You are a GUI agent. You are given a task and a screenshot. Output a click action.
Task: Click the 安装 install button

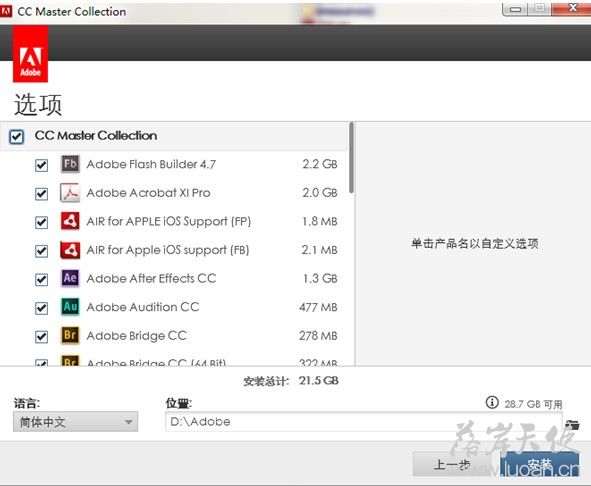coord(539,464)
